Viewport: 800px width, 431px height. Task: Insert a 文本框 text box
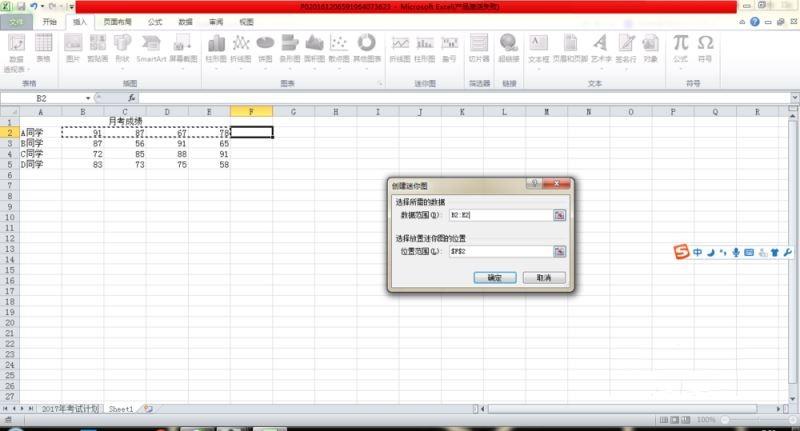tap(538, 47)
